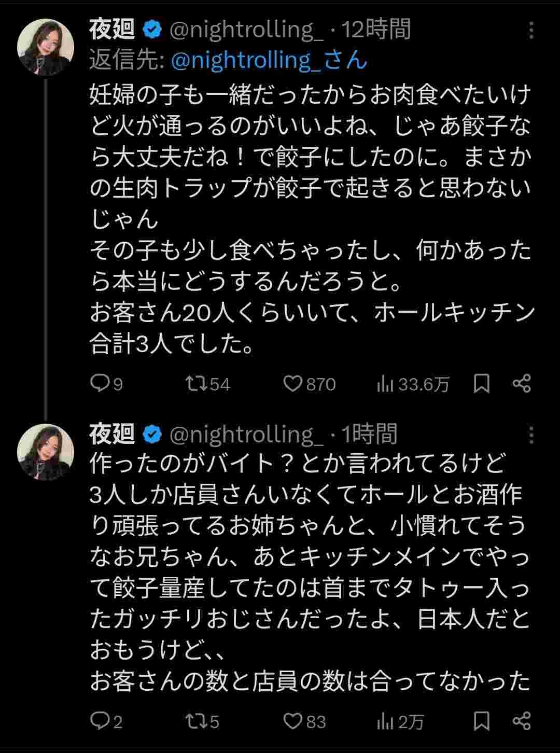Image resolution: width=560 pixels, height=753 pixels.
Task: Open profile picture on the first tweet
Action: 46,47
